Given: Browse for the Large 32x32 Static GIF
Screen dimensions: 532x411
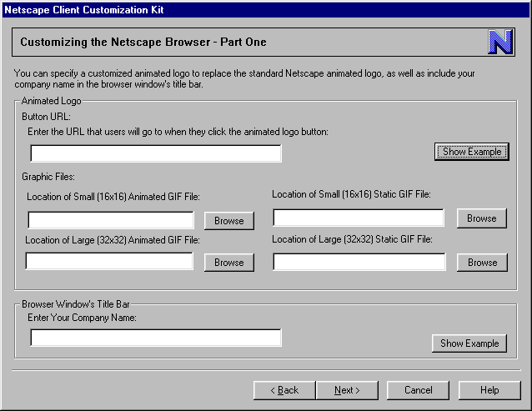Looking at the screenshot, I should [482, 262].
